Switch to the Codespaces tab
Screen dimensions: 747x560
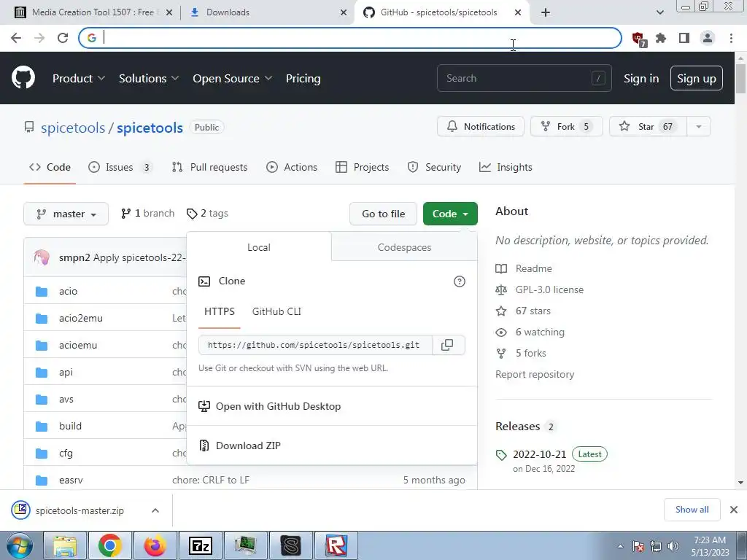click(404, 247)
